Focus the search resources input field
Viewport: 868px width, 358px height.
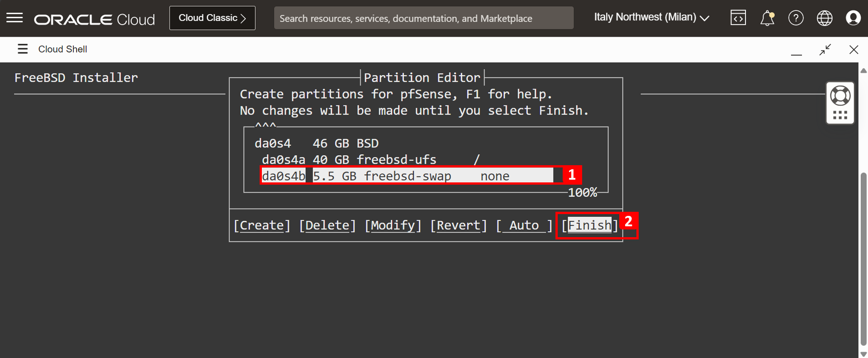tap(423, 18)
